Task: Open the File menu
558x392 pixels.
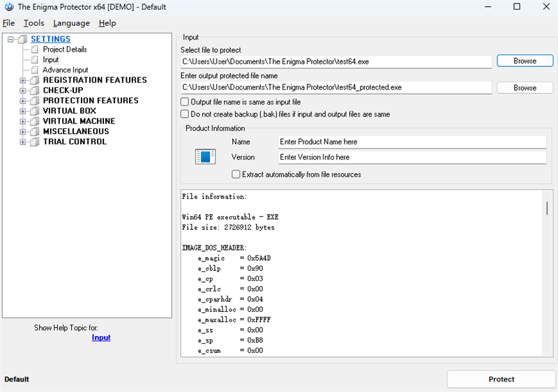Action: (x=8, y=23)
